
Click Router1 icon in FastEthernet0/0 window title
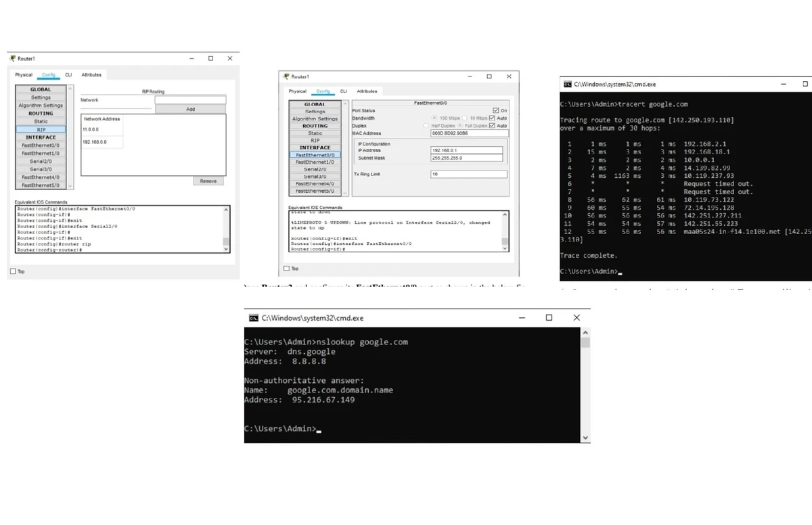[x=287, y=76]
